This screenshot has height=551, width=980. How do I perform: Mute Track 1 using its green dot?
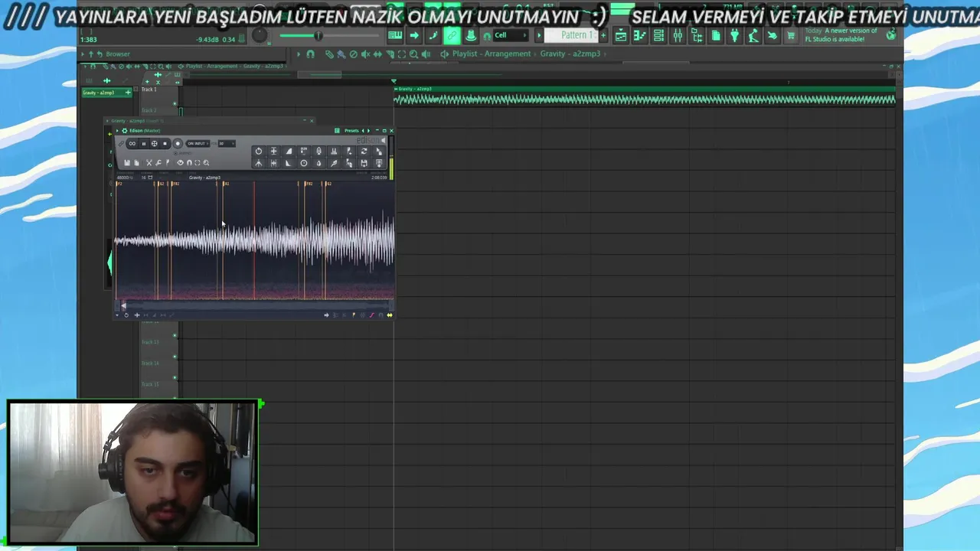(x=175, y=103)
